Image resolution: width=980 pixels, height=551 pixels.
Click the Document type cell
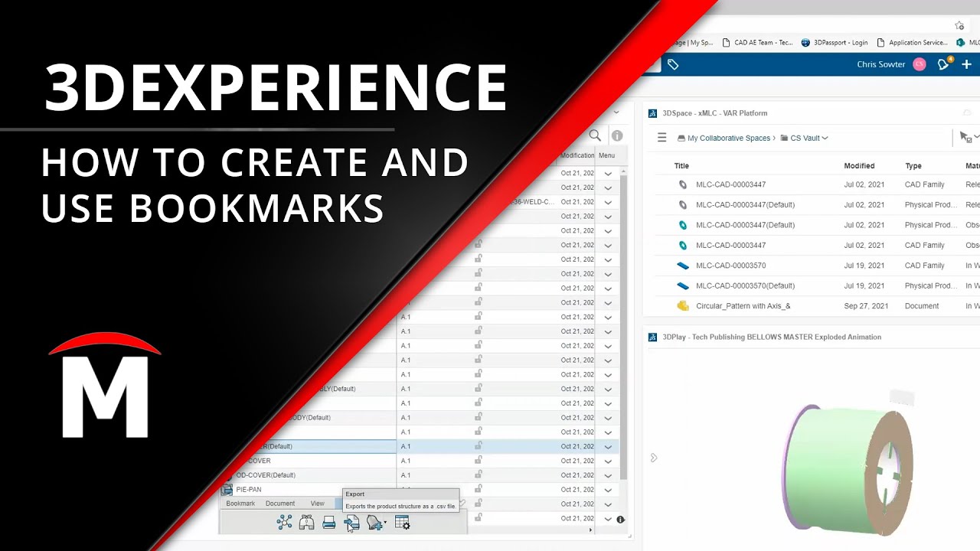922,305
